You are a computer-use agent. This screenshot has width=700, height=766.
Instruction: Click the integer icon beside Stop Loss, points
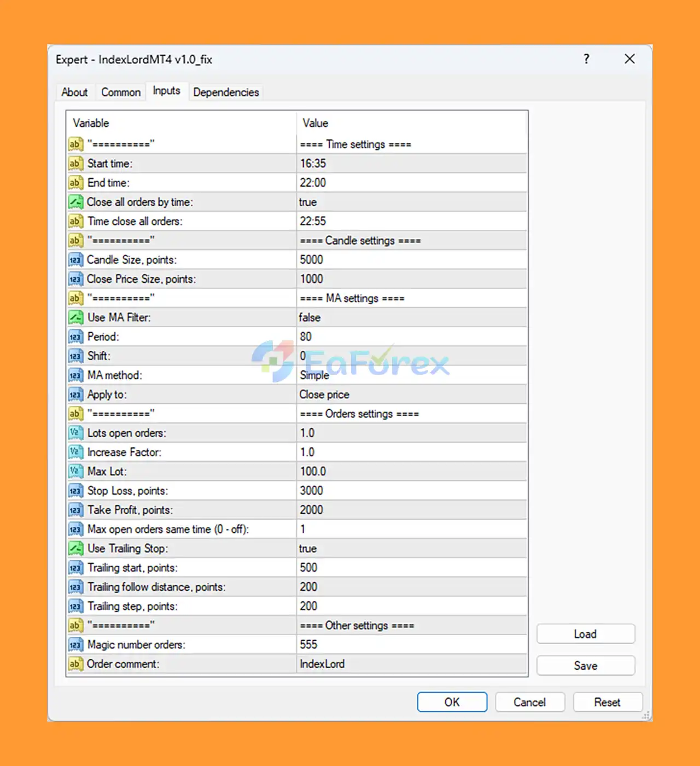(x=75, y=491)
